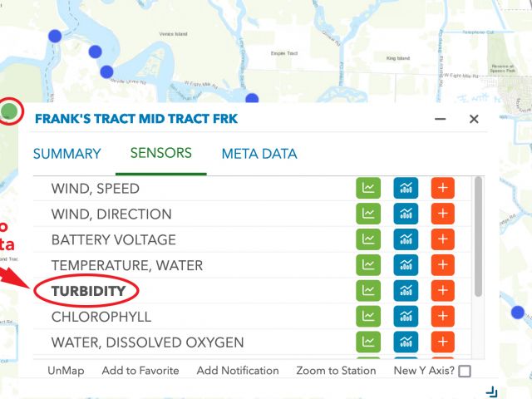
Task: Add Chlorophyll sensor with the orange plus
Action: (443, 316)
